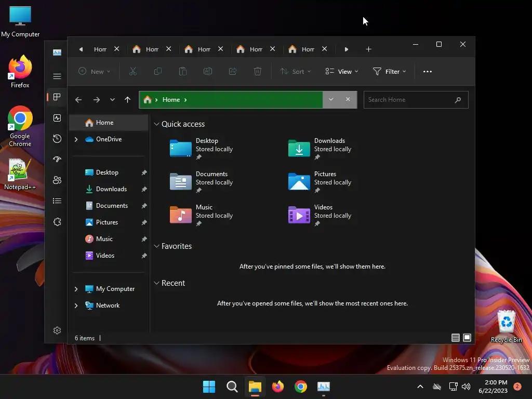Open the Music folder in Quick access

click(202, 215)
